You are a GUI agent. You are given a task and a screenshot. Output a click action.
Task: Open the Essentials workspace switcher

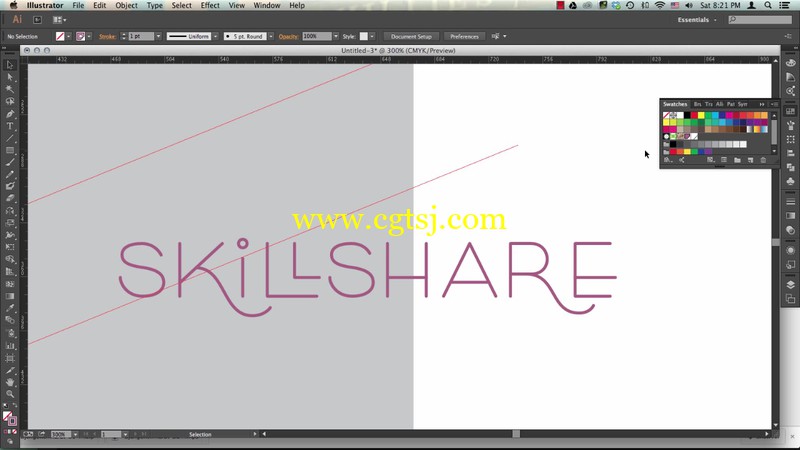tap(697, 20)
